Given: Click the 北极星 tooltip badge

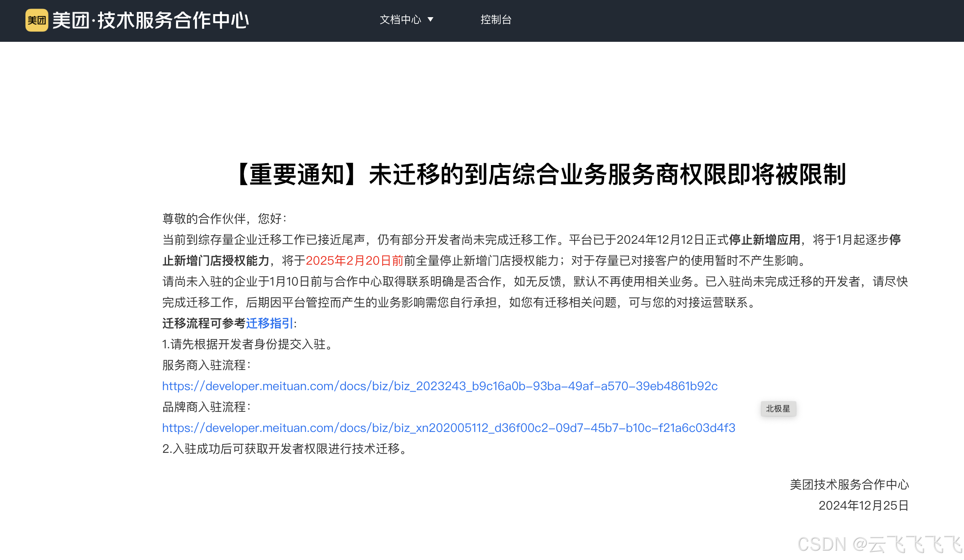Looking at the screenshot, I should point(778,409).
